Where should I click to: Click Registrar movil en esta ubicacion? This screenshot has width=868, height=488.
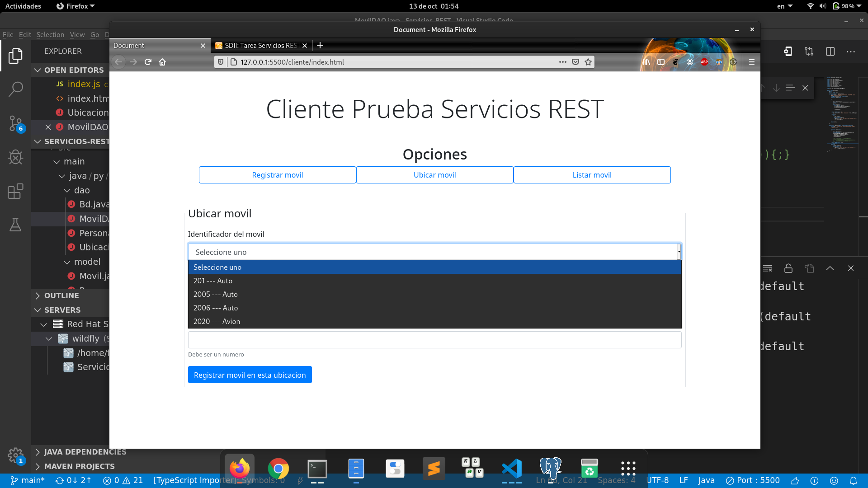(x=250, y=375)
